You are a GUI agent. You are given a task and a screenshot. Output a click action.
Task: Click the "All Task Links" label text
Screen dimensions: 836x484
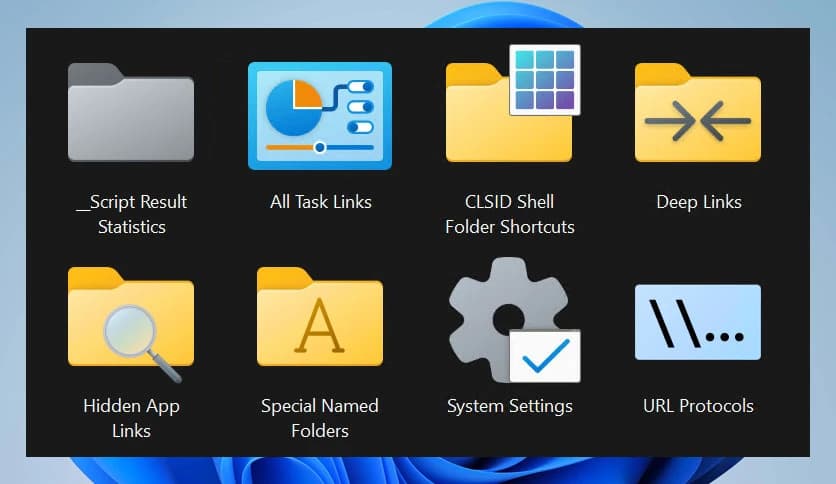[320, 202]
